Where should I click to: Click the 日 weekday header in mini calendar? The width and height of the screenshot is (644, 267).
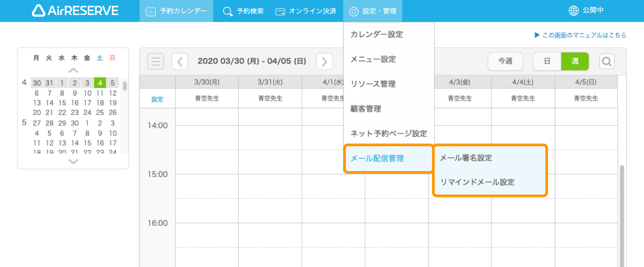[112, 58]
